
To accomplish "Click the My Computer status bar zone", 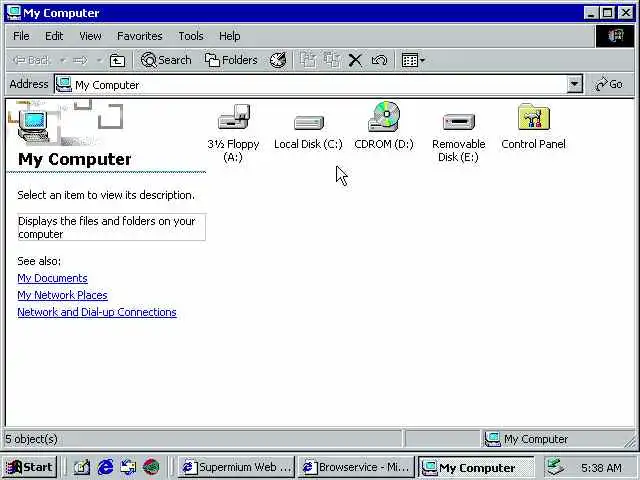I will 556,439.
